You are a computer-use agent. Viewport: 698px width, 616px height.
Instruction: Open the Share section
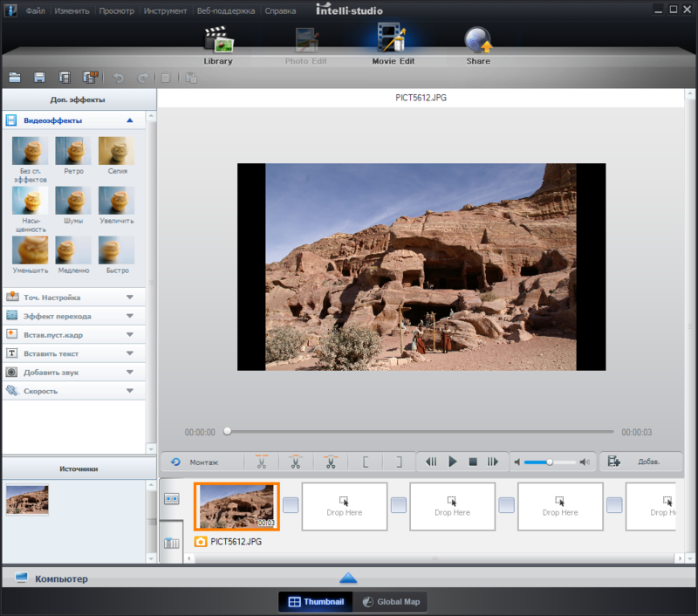[x=477, y=45]
